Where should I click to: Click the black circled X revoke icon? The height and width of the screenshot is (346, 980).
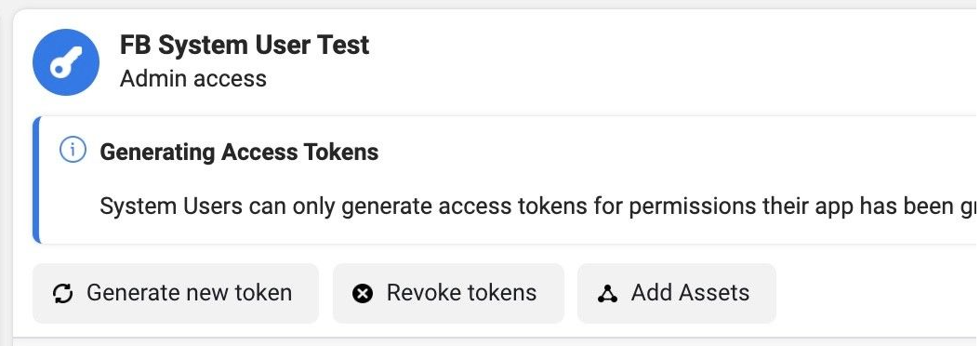click(x=363, y=293)
